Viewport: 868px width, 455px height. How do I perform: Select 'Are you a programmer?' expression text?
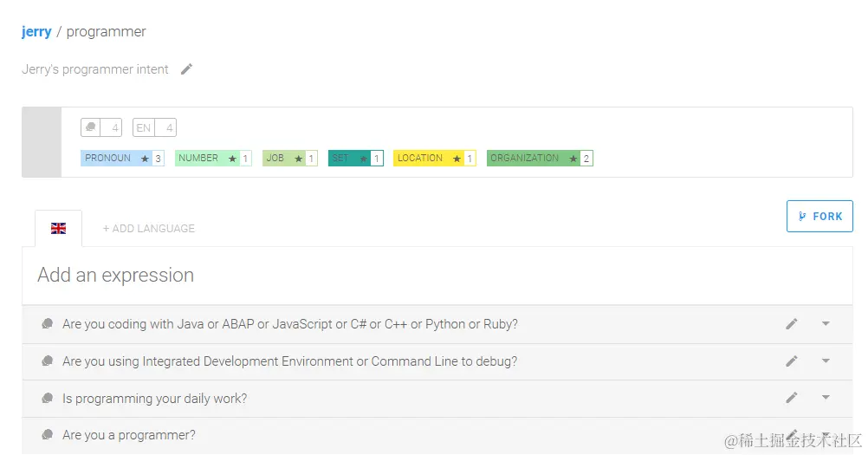129,434
